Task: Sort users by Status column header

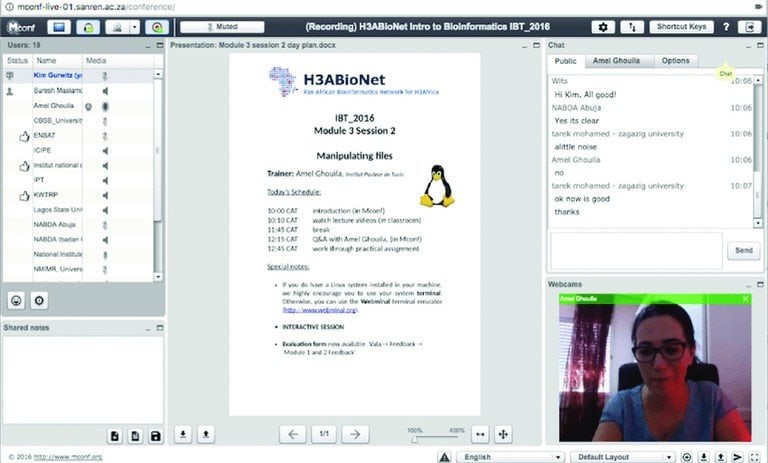Action: pyautogui.click(x=18, y=61)
